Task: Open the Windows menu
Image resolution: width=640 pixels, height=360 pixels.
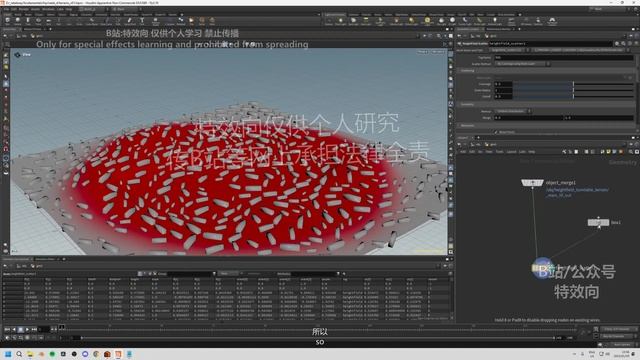Action: pyautogui.click(x=48, y=9)
